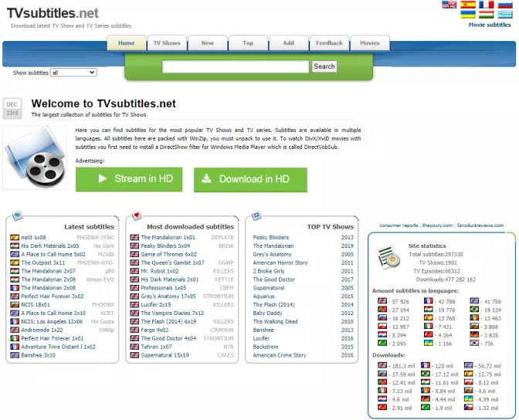Click the flag beside NCIS 18x01
This screenshot has height=420, width=519.
click(x=15, y=305)
